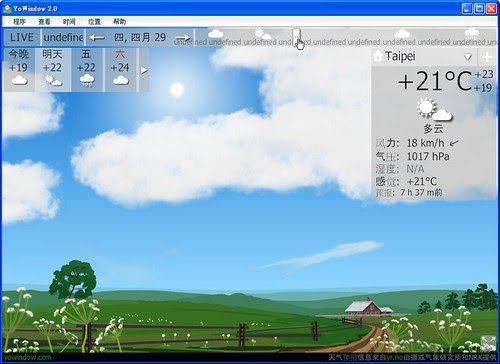Select the 六 +24 forecast tile
Viewport: 500px width, 364px height.
point(120,70)
